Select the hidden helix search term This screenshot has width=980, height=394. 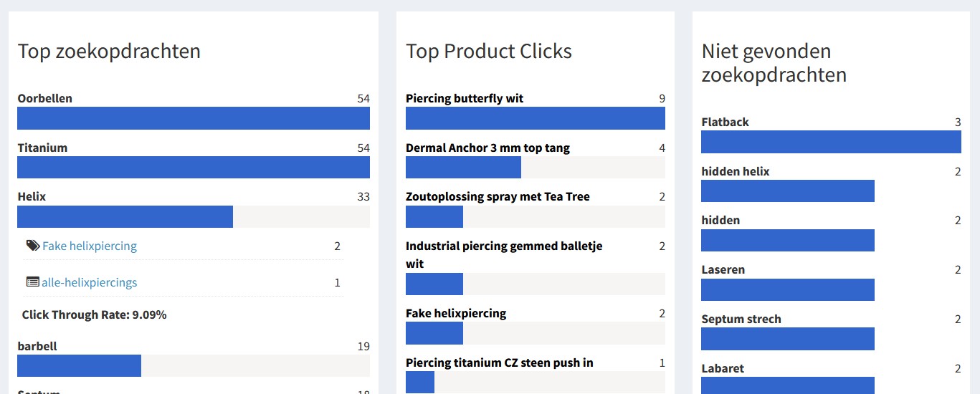pos(736,172)
